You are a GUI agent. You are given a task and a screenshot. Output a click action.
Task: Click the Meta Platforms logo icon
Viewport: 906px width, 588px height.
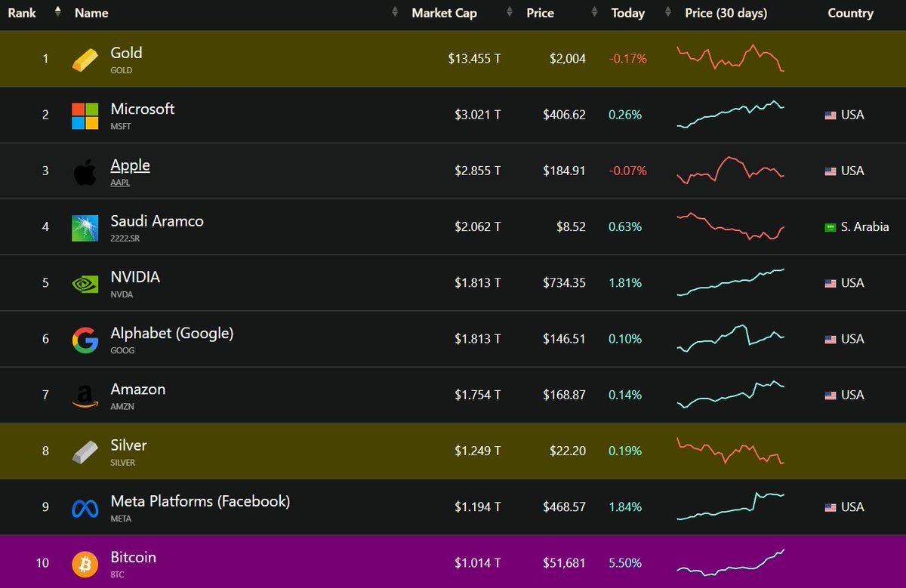point(85,509)
